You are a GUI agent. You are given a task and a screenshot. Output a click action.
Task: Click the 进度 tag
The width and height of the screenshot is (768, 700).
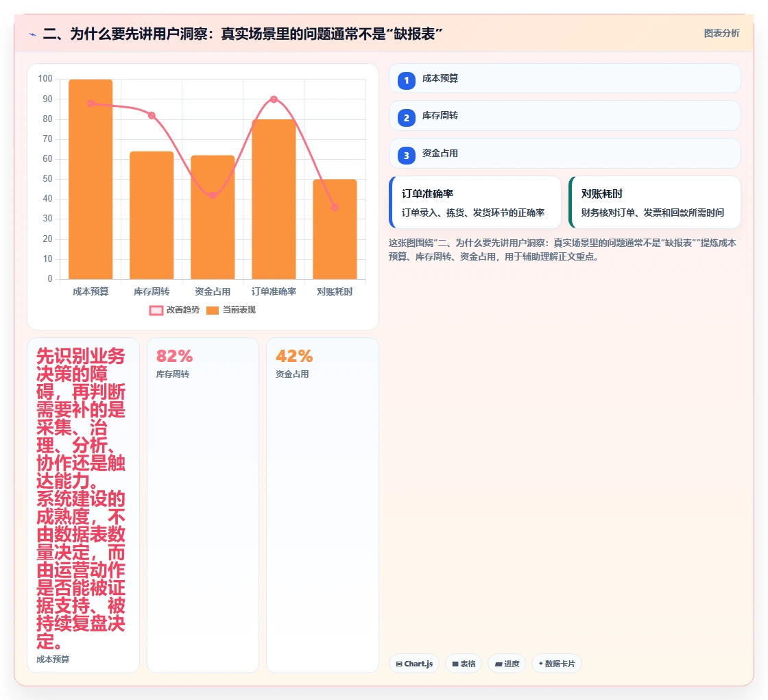507,664
